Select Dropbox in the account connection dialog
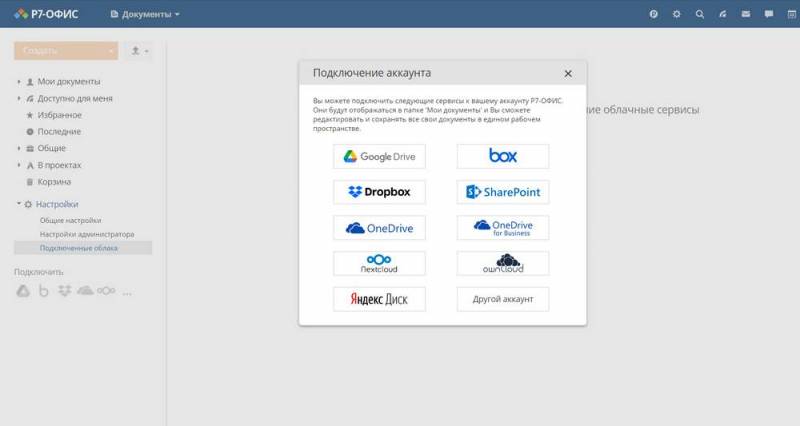800x426 pixels. [379, 192]
